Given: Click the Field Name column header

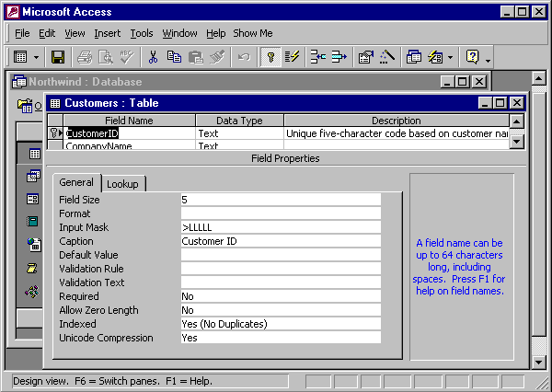Looking at the screenshot, I should [129, 121].
